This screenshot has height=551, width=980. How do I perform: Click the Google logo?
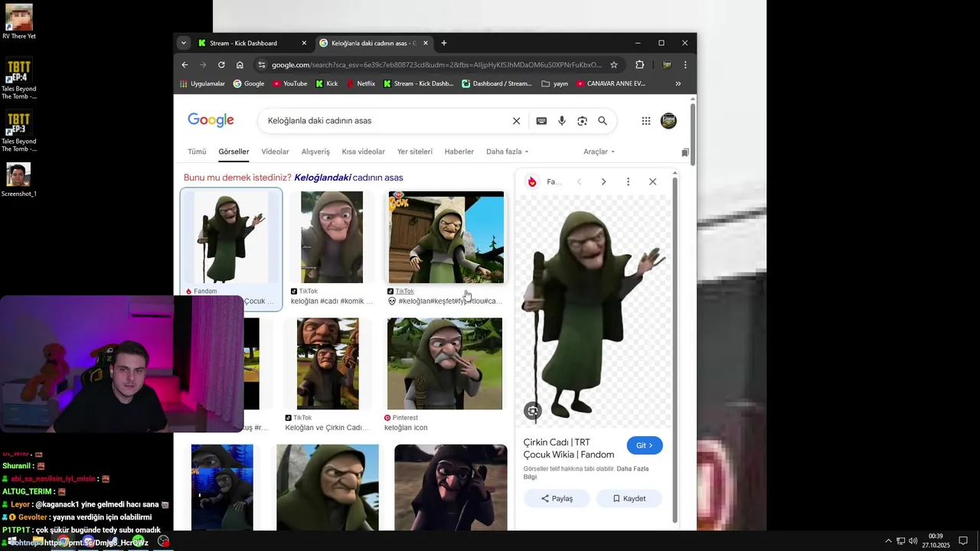(x=211, y=120)
